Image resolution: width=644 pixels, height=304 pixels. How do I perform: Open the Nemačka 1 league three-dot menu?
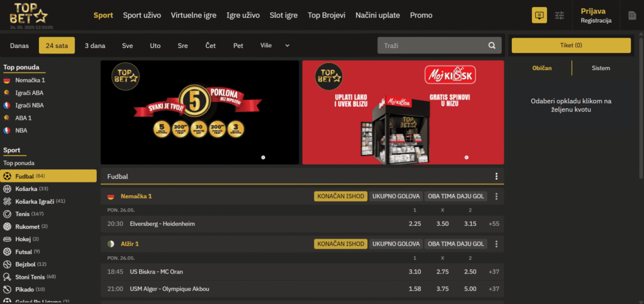click(x=496, y=196)
